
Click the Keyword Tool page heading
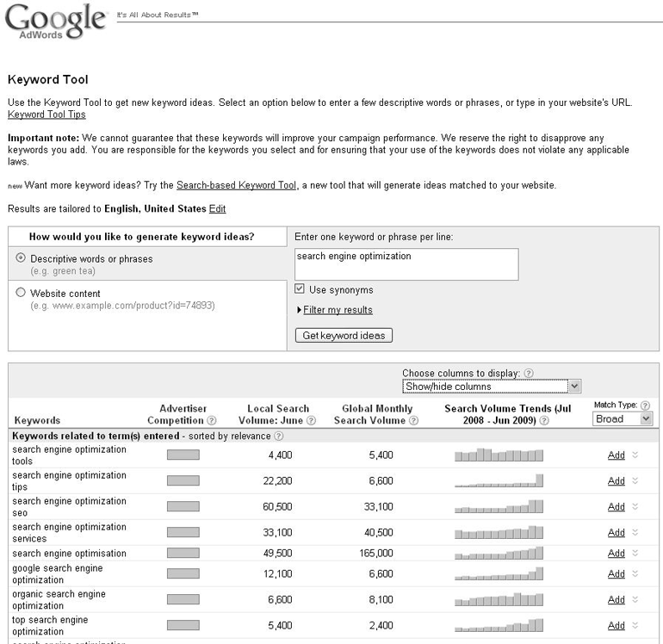click(47, 79)
